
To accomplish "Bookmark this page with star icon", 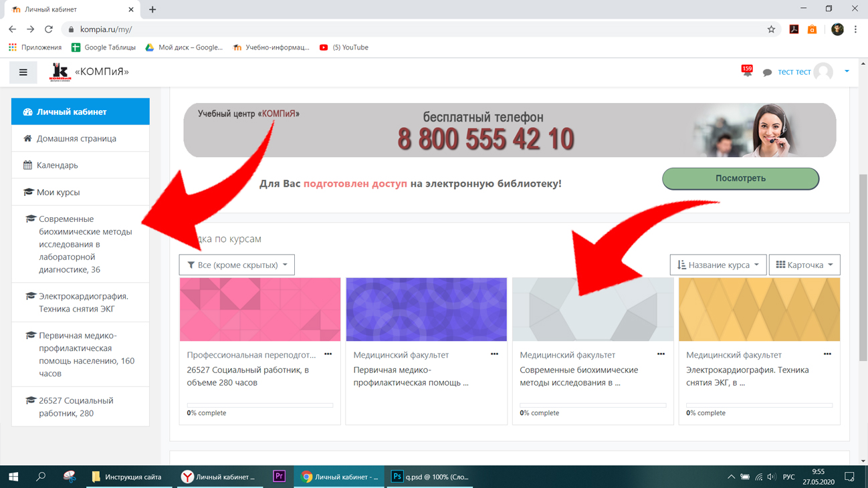I will tap(771, 29).
